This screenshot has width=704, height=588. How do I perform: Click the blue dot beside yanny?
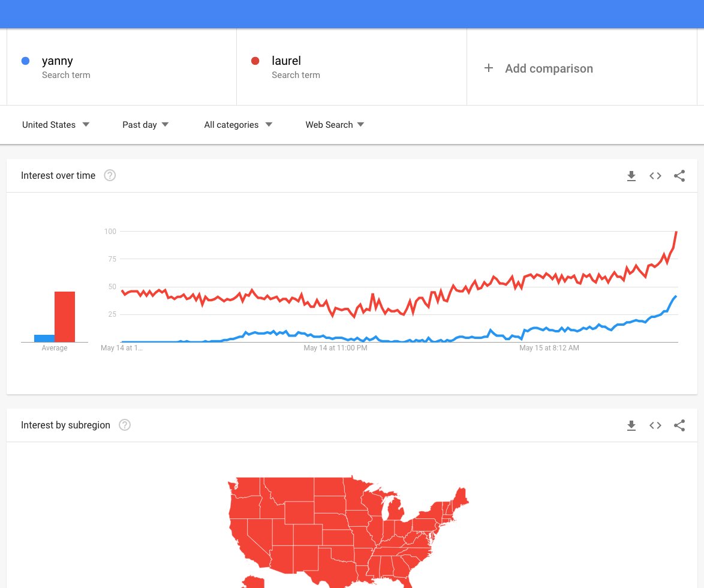(x=25, y=61)
